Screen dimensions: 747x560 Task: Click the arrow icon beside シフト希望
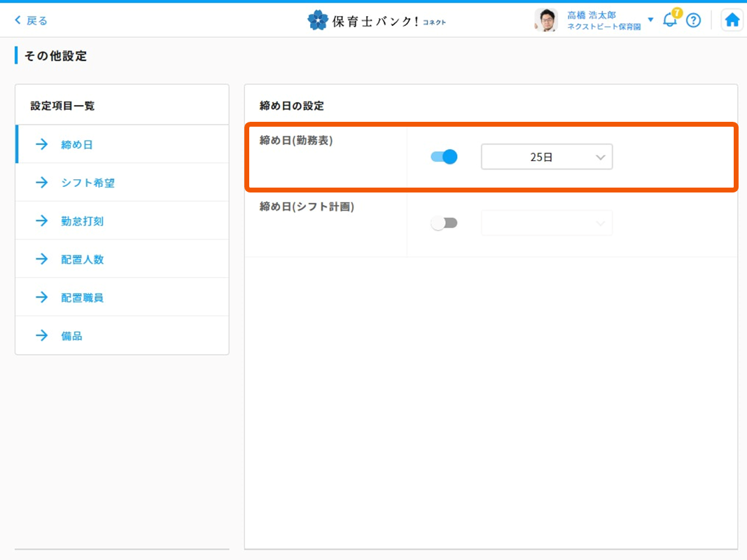click(x=42, y=183)
